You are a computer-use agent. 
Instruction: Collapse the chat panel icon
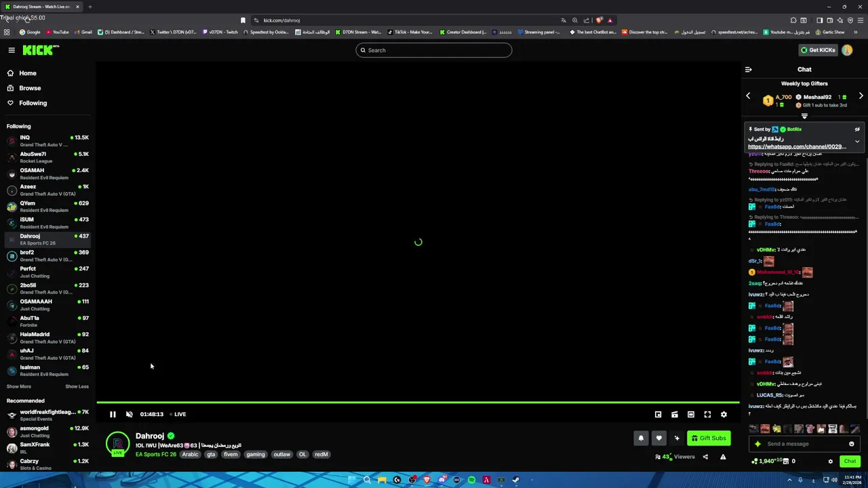tap(749, 69)
